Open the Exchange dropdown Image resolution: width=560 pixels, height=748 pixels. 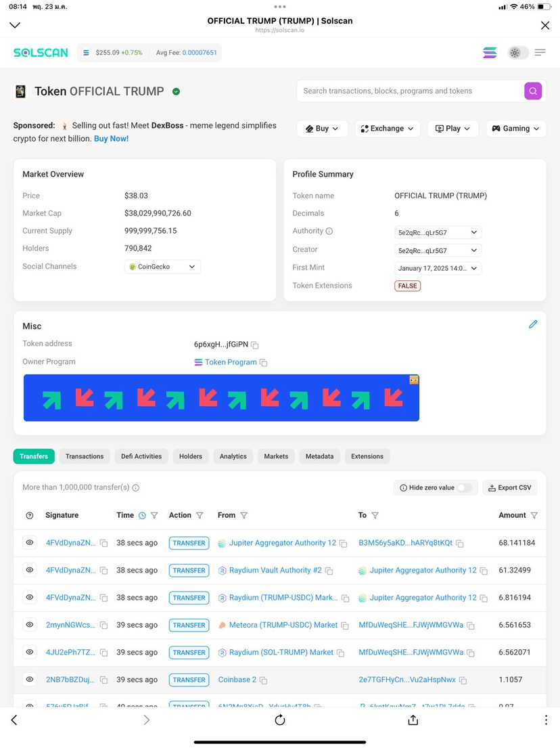[x=388, y=129]
